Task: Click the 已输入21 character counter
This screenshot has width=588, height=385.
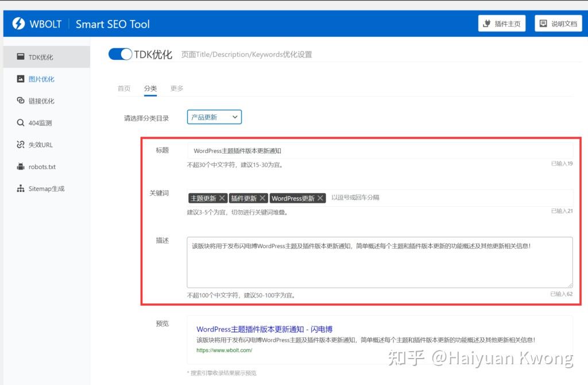Action: pos(562,211)
